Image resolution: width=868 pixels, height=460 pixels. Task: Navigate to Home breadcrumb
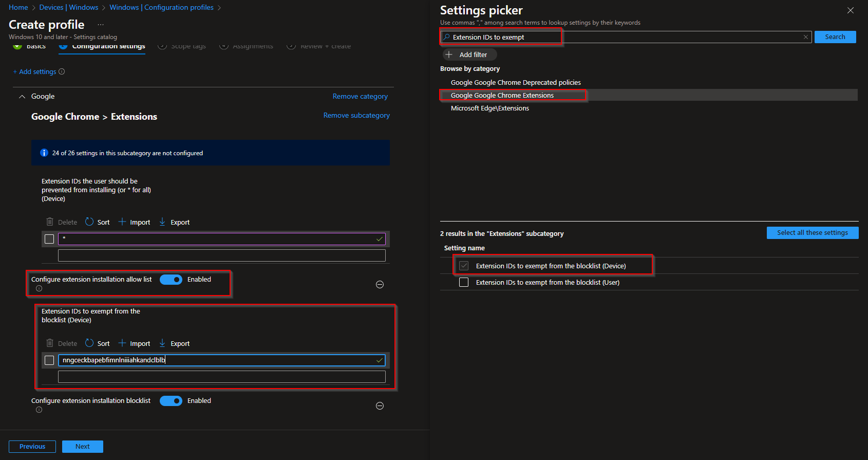pos(18,7)
